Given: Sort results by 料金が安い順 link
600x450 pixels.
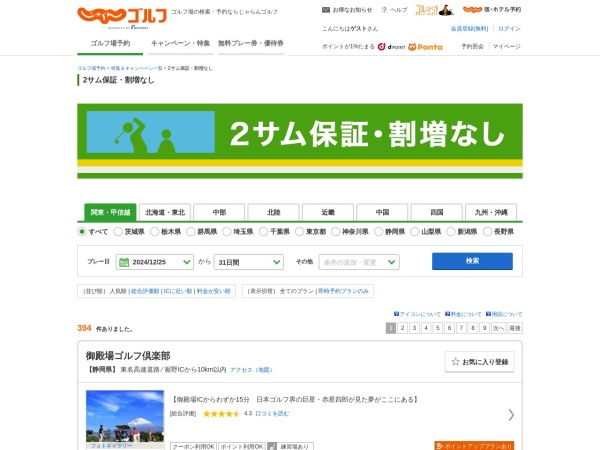Looking at the screenshot, I should [x=214, y=291].
